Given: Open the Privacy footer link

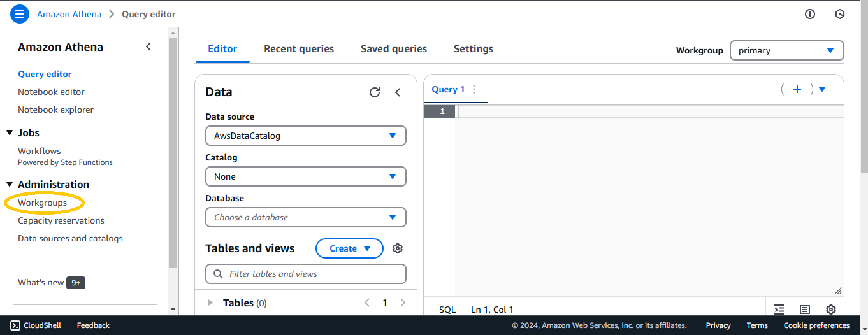Looking at the screenshot, I should tap(718, 325).
